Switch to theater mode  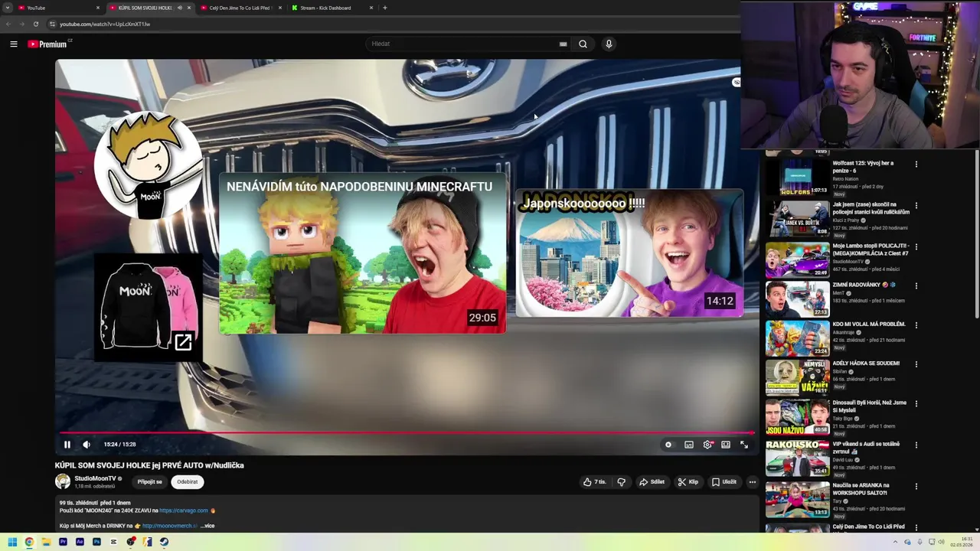726,444
